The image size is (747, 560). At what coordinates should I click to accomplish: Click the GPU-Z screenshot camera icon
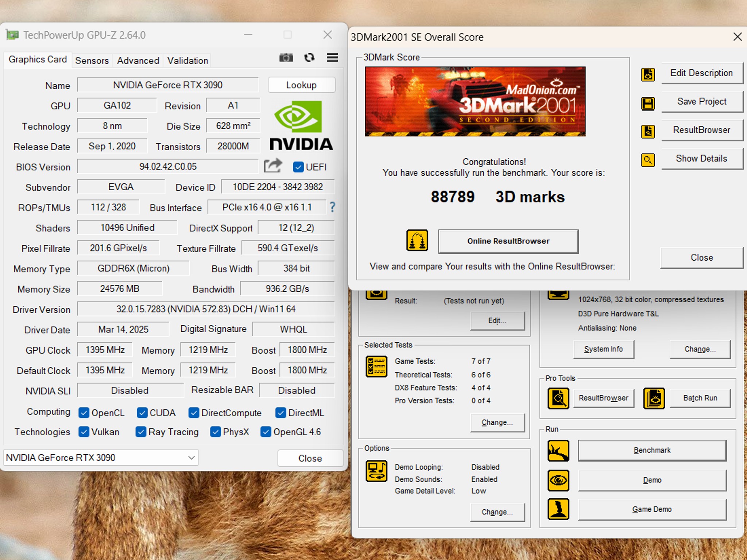(x=286, y=58)
